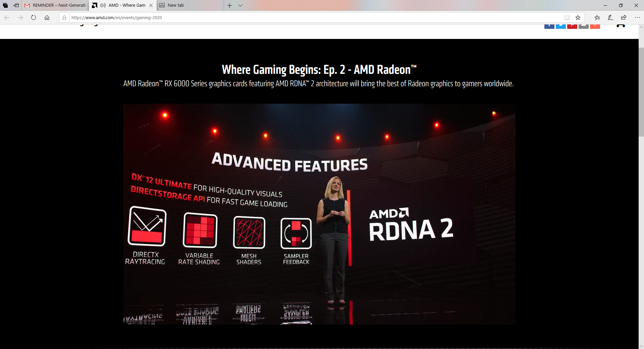Click the scrollbar up arrow
644x349 pixels.
tap(641, 27)
